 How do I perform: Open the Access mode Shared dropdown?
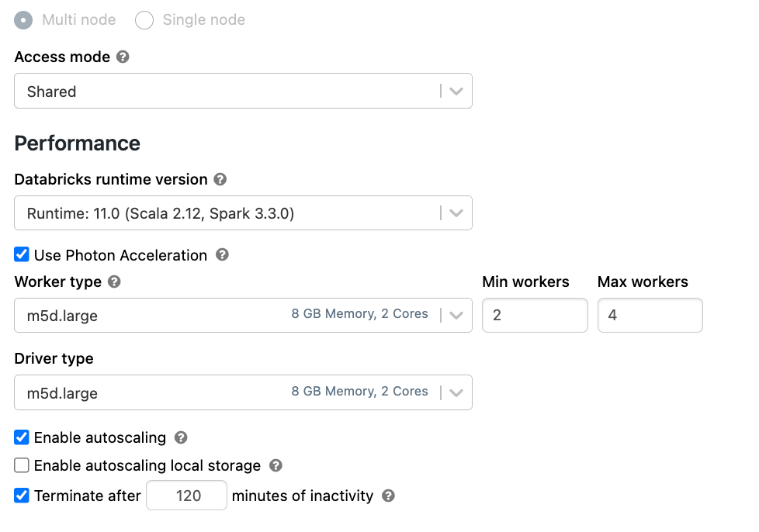(243, 92)
